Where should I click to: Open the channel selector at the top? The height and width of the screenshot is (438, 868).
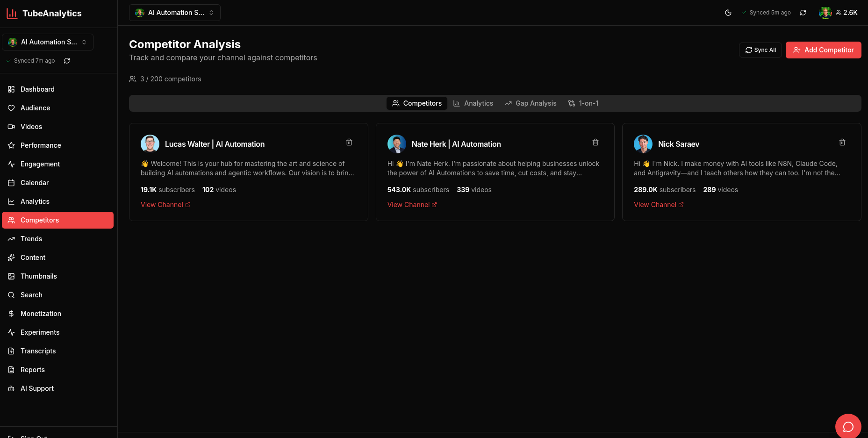(174, 13)
